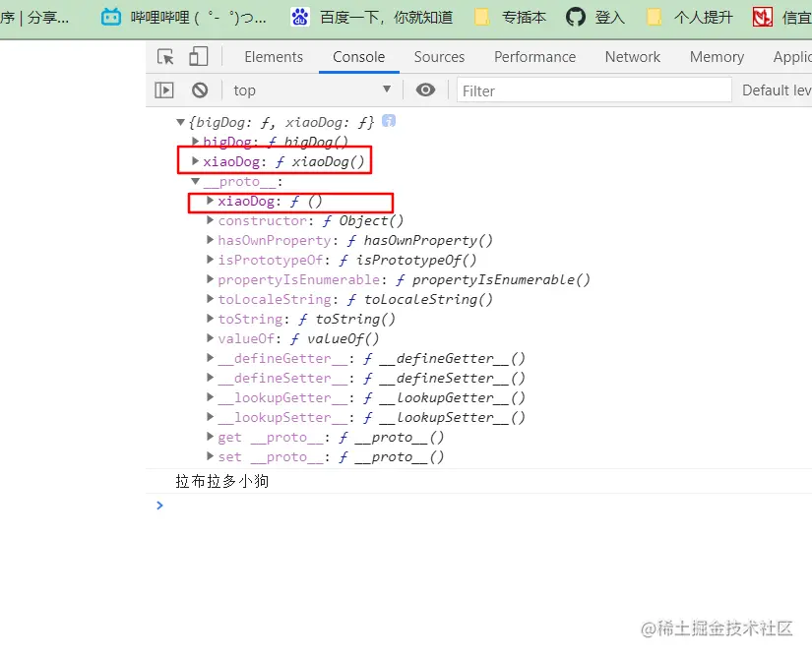This screenshot has width=812, height=657.
Task: Select the 拉布拉多小狗 console output line
Action: [221, 481]
